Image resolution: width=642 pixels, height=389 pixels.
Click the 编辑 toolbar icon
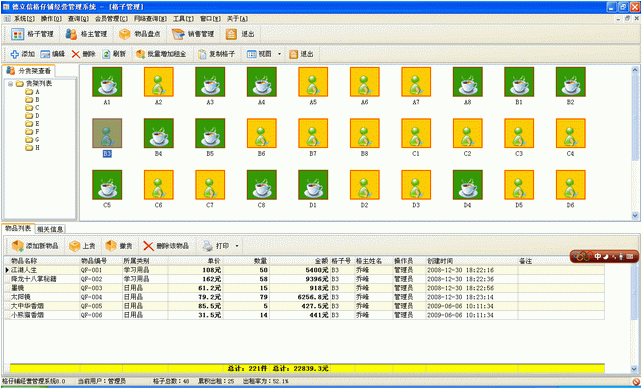coord(53,54)
